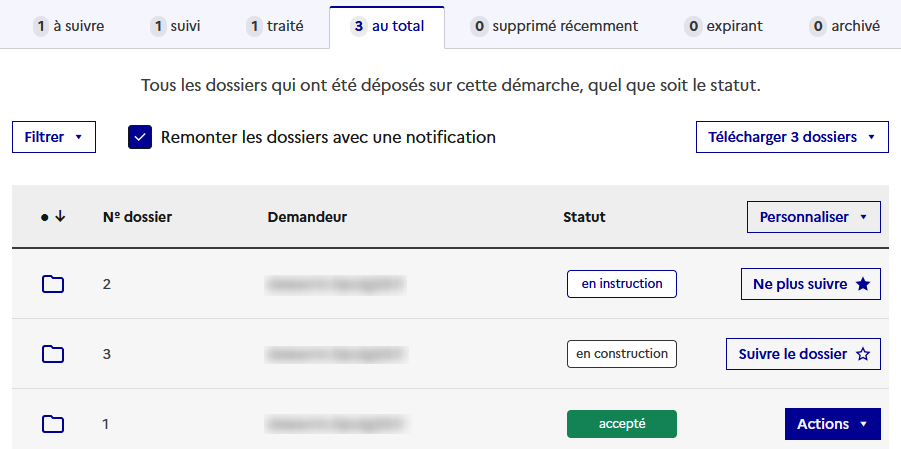The image size is (901, 449).
Task: Open the Télécharger 3 dossiers dropdown
Action: pyautogui.click(x=792, y=137)
